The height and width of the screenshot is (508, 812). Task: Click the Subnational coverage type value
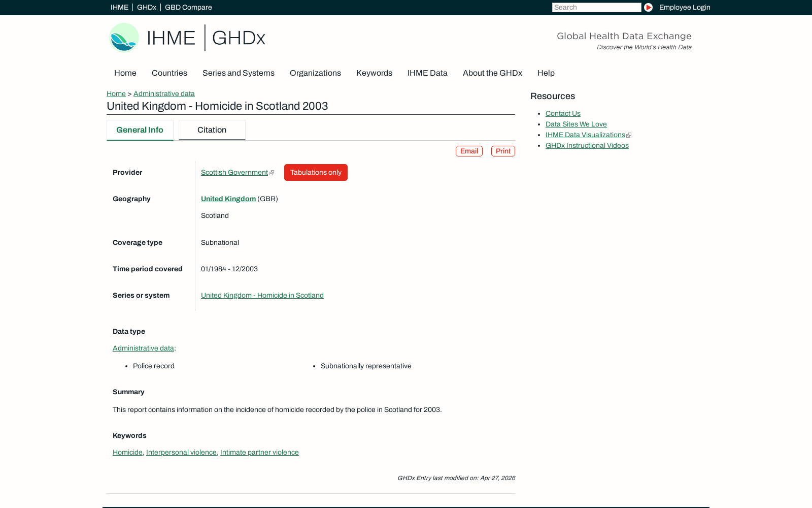(x=220, y=242)
